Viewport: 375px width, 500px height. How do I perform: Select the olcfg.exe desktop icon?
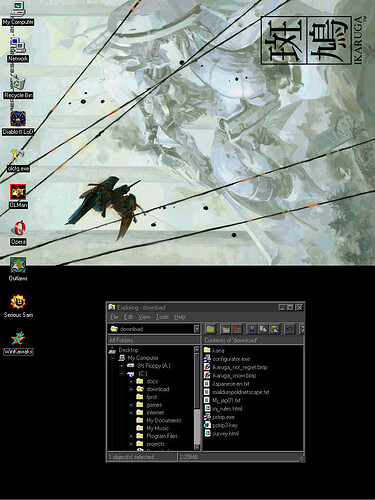click(x=18, y=161)
